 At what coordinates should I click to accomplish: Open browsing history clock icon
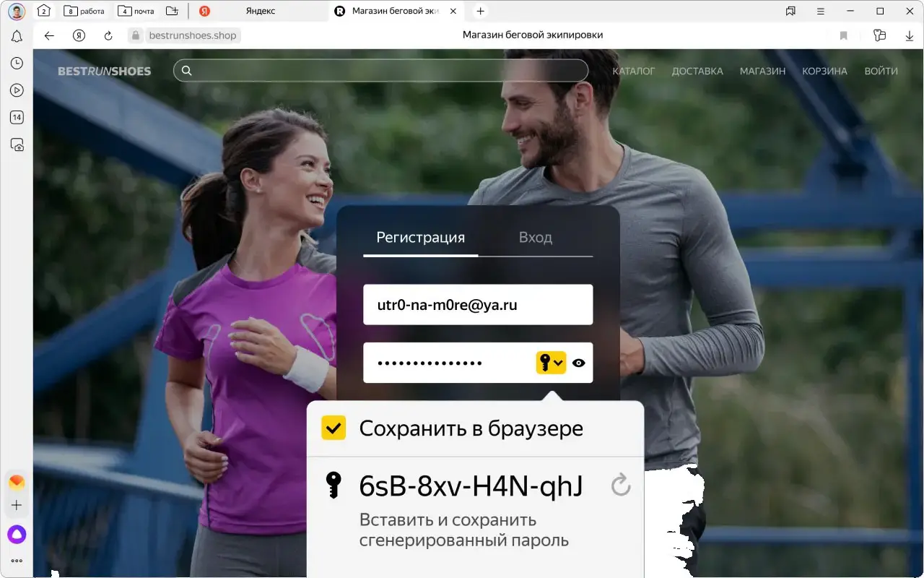coord(17,64)
